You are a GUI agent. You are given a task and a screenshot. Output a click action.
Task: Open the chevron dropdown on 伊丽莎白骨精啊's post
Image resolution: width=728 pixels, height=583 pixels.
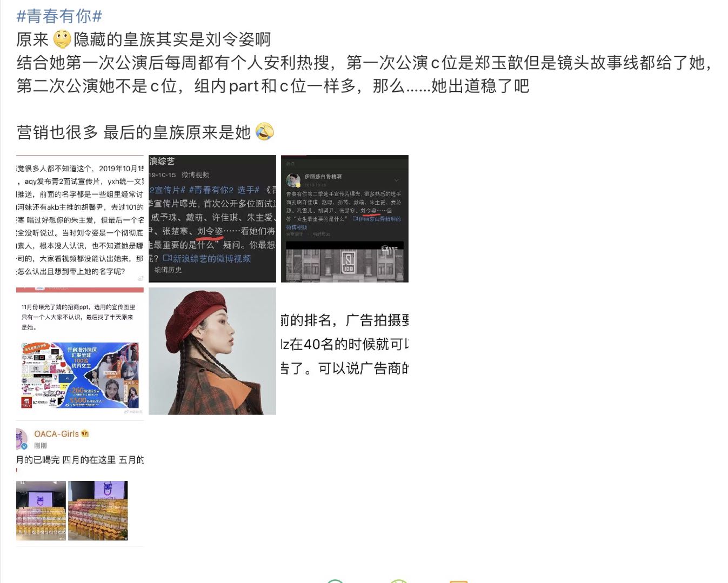coord(397,180)
